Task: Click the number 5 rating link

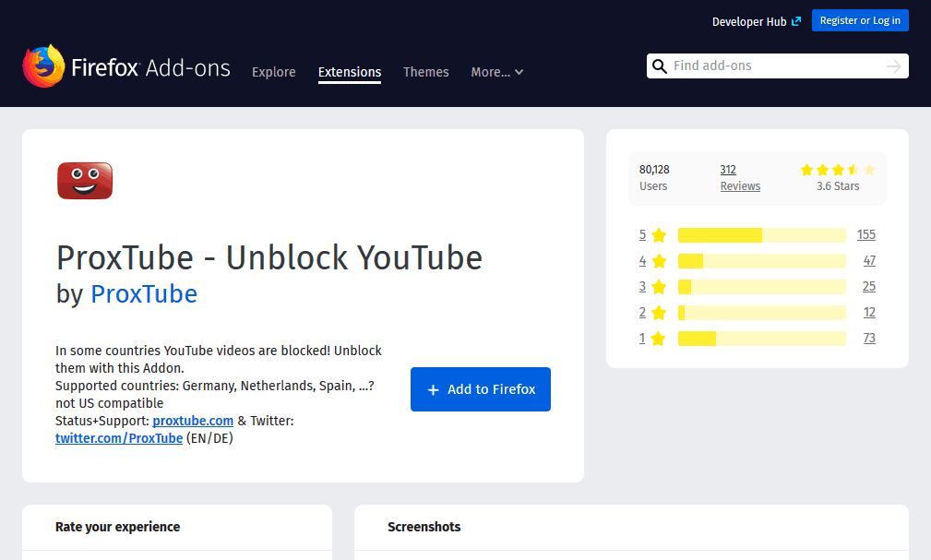Action: [642, 234]
